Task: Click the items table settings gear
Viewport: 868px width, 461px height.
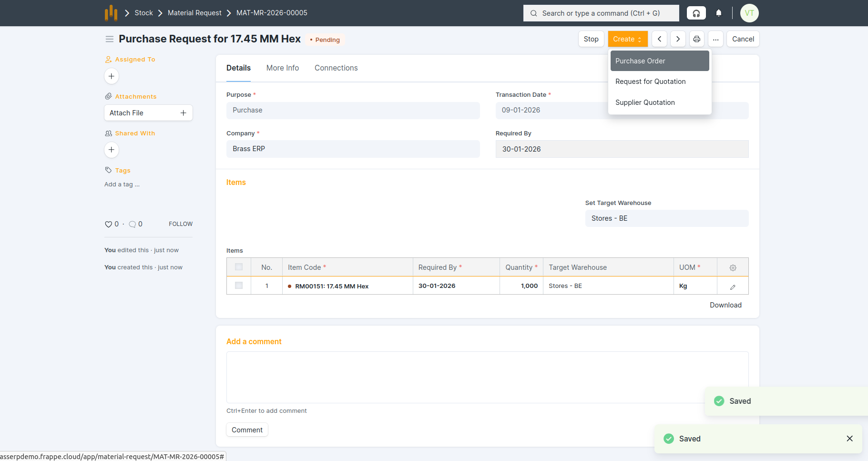Action: [x=733, y=267]
